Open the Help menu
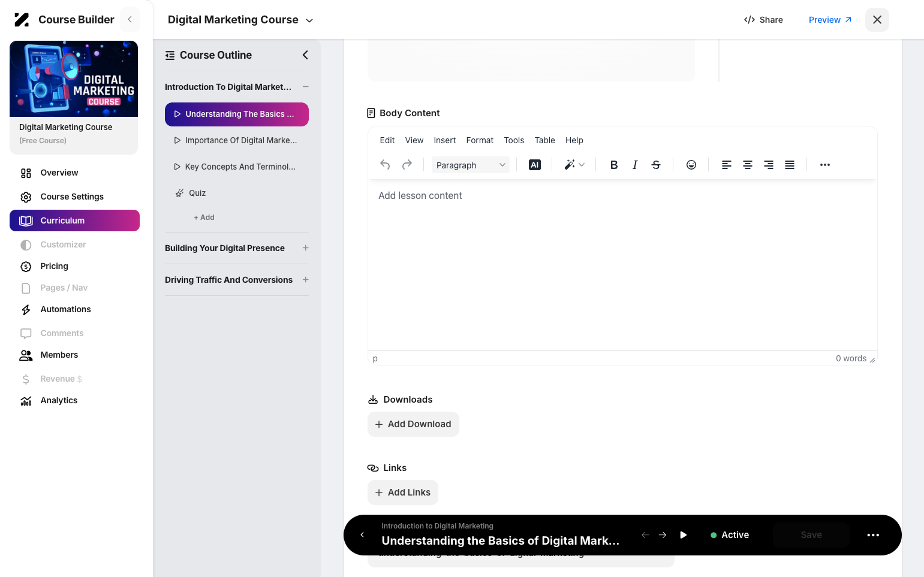This screenshot has height=577, width=924. (x=574, y=140)
